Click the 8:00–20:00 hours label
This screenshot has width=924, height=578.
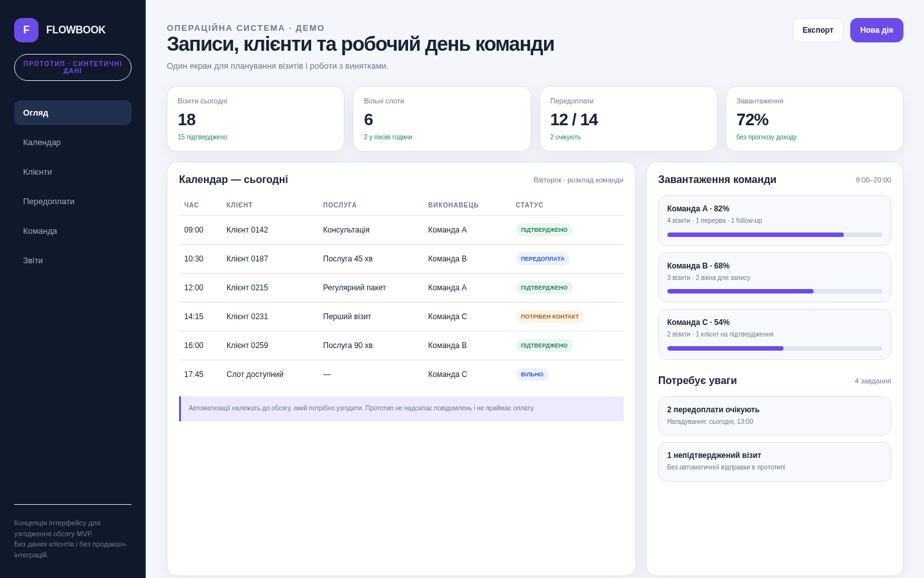click(x=873, y=180)
